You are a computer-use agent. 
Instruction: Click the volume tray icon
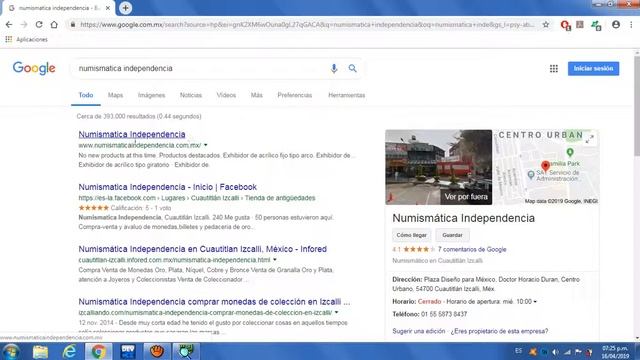(556, 351)
